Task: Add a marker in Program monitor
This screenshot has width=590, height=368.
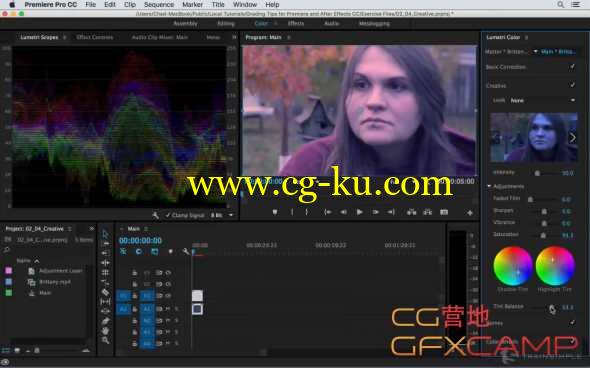Action: (x=275, y=212)
